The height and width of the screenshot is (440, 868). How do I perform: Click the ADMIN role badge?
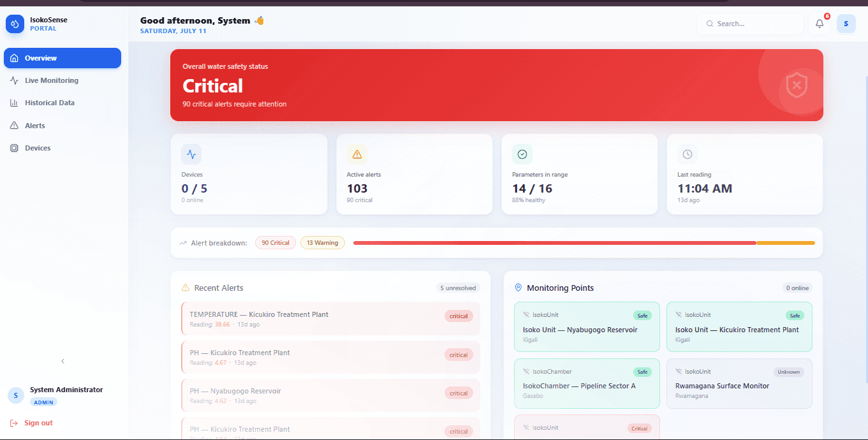[43, 402]
